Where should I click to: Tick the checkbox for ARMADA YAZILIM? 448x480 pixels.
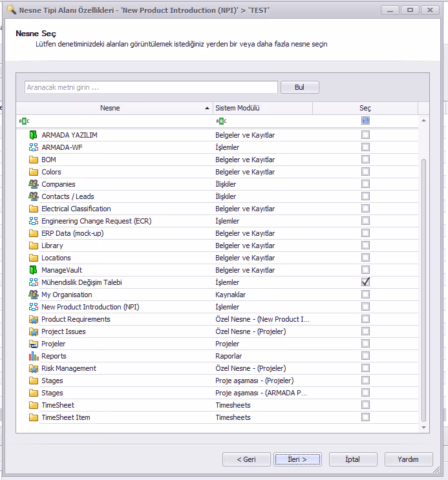tap(365, 134)
